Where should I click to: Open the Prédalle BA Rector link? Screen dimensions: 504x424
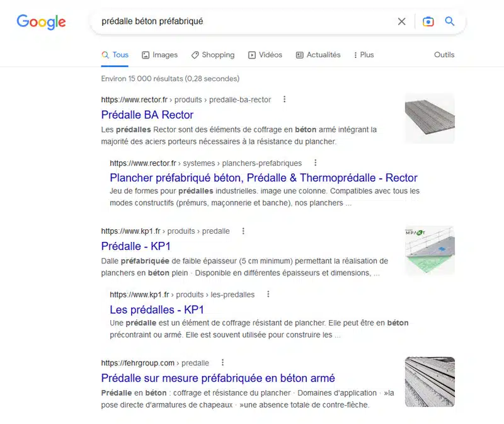[147, 115]
